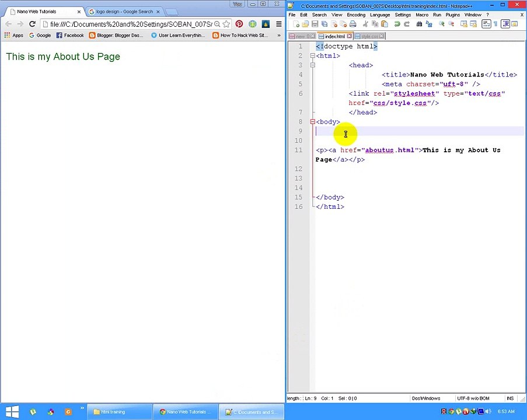The height and width of the screenshot is (420, 527).
Task: Bookmark this page with the star icon
Action: coord(226,24)
